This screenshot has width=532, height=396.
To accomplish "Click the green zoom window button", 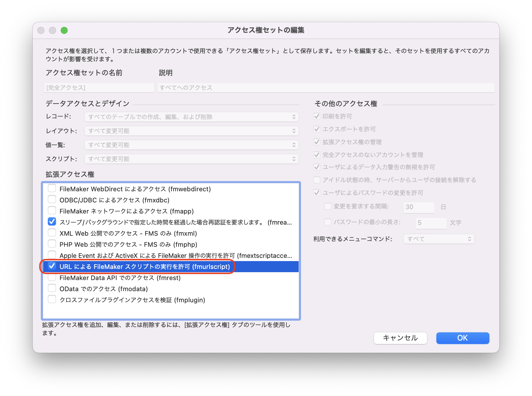I will click(64, 30).
